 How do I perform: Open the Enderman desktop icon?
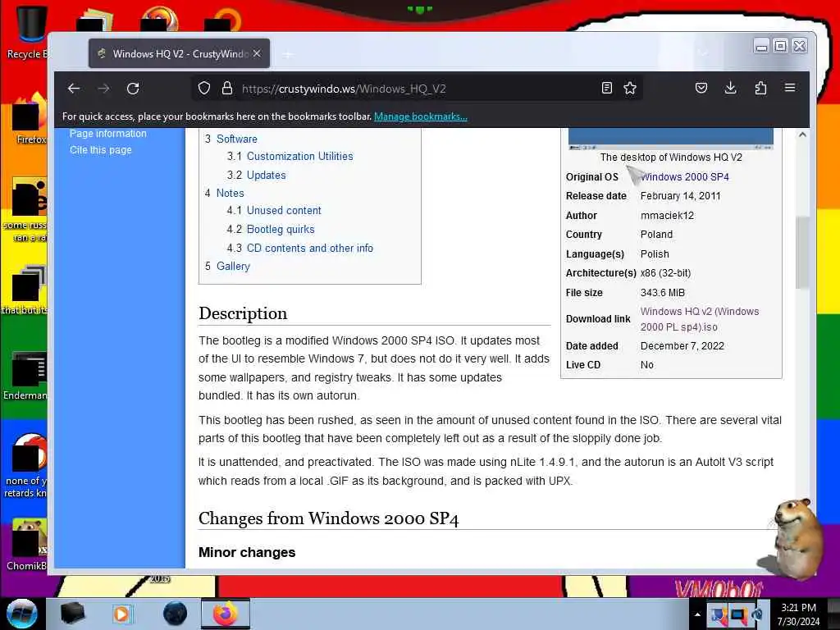click(27, 375)
